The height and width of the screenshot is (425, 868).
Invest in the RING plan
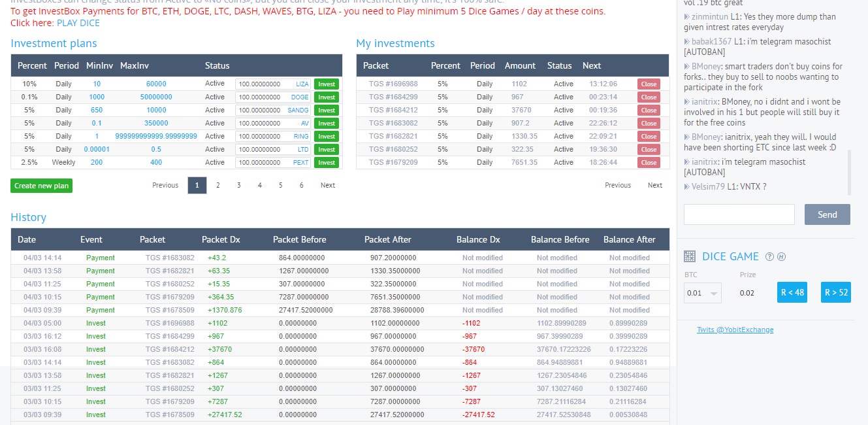click(327, 136)
